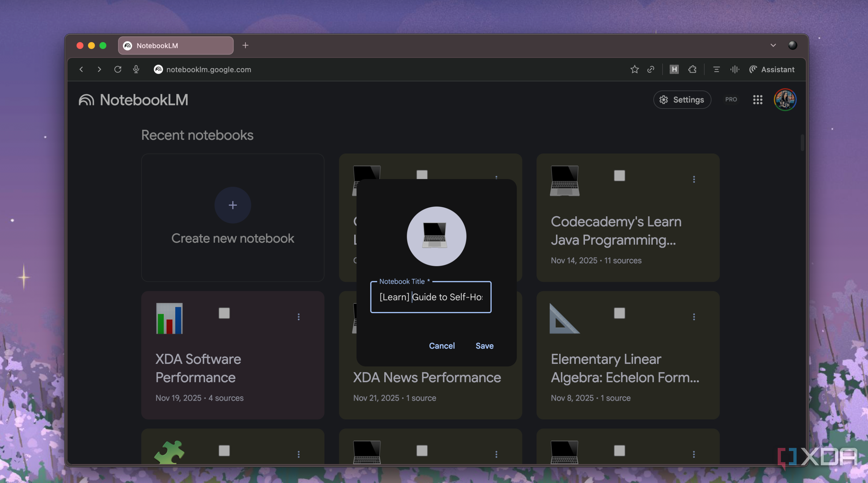Click the browser back arrow
The width and height of the screenshot is (868, 483).
(x=81, y=69)
